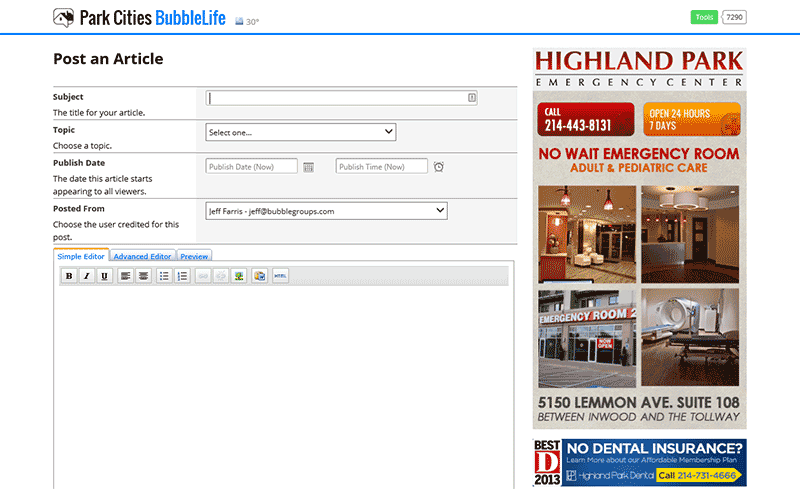The height and width of the screenshot is (489, 800).
Task: Click the 'Posted From' field label
Action: (79, 209)
